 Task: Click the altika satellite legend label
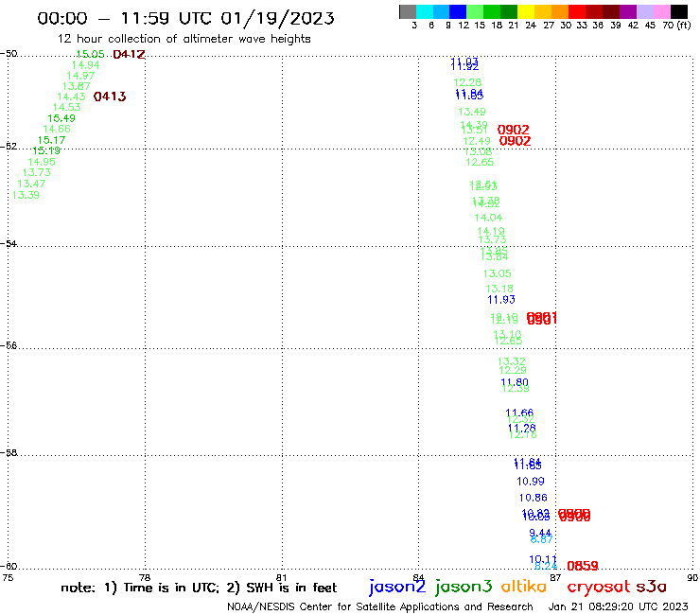coord(523,587)
